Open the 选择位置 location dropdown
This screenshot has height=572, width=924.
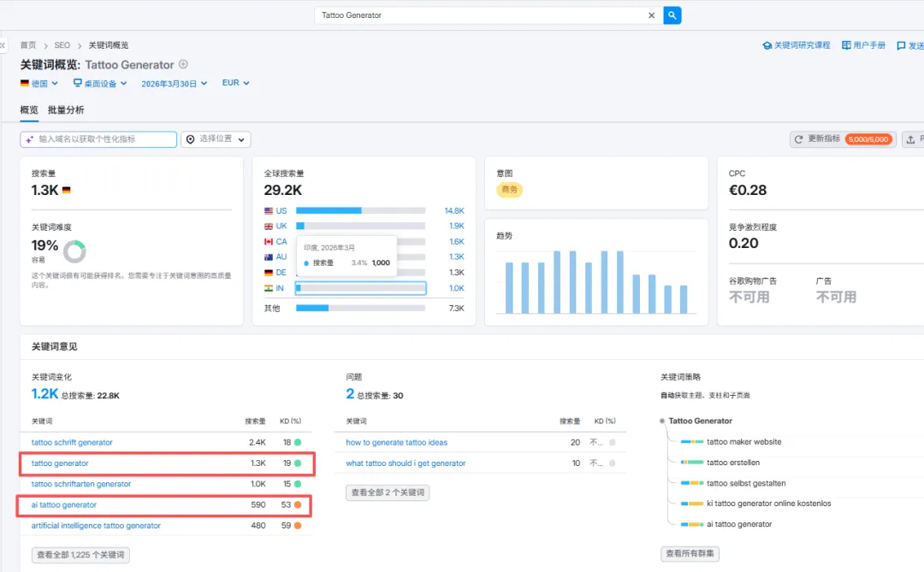[216, 139]
